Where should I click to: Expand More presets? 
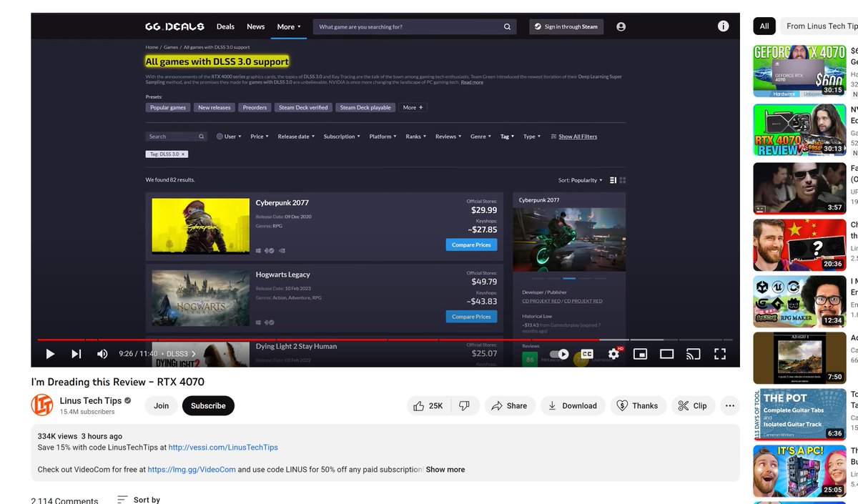click(413, 107)
